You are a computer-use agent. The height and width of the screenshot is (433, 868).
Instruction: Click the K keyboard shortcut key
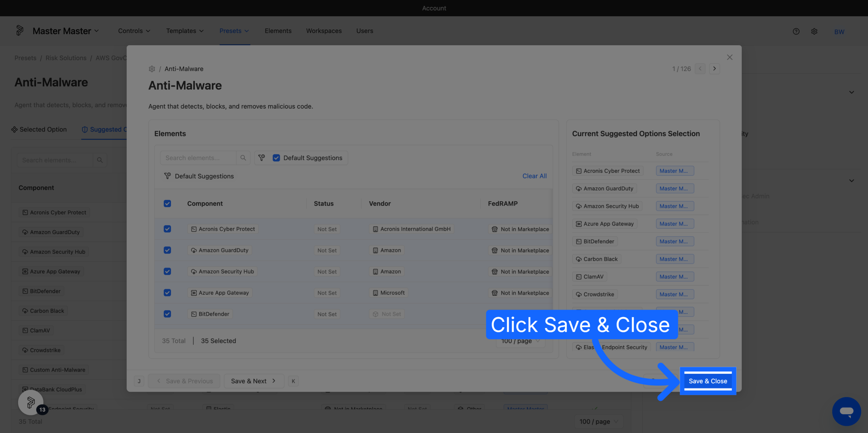point(293,381)
